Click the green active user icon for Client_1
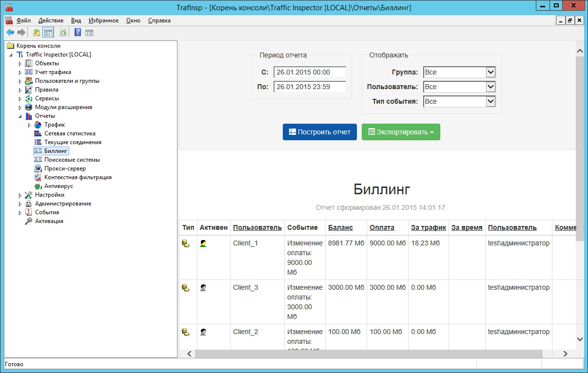Viewport: 588px width, 373px height. pos(203,243)
